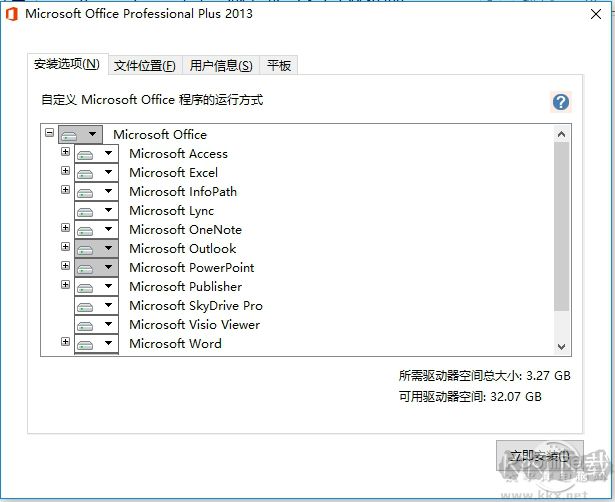Click the blue help question mark icon

[560, 102]
